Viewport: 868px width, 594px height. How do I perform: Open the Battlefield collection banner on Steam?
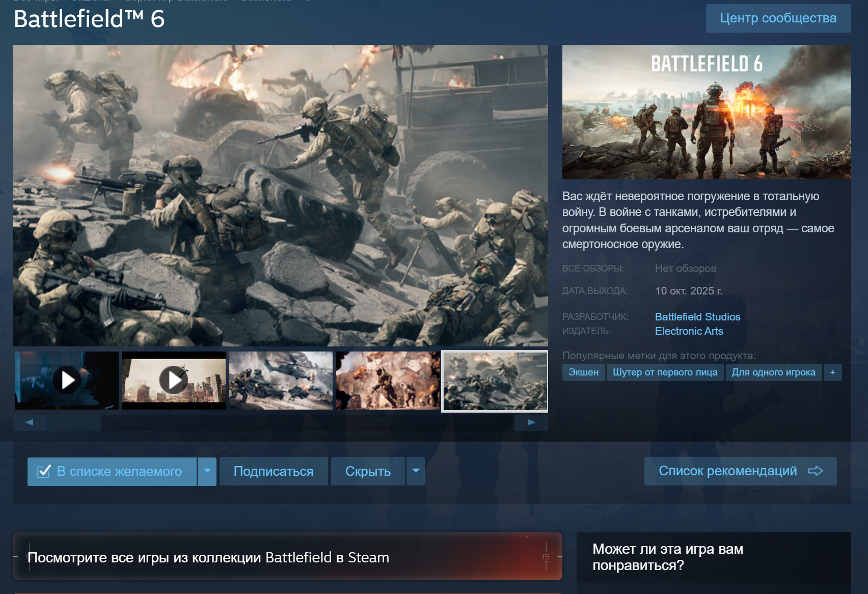click(288, 556)
